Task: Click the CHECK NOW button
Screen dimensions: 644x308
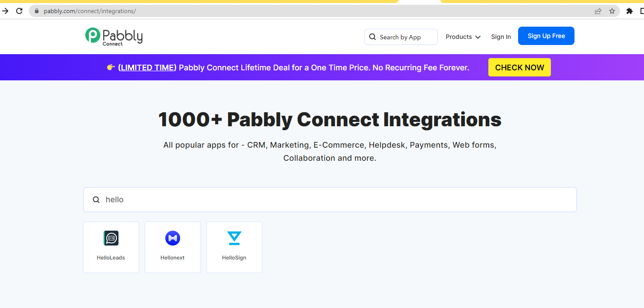Action: tap(519, 67)
